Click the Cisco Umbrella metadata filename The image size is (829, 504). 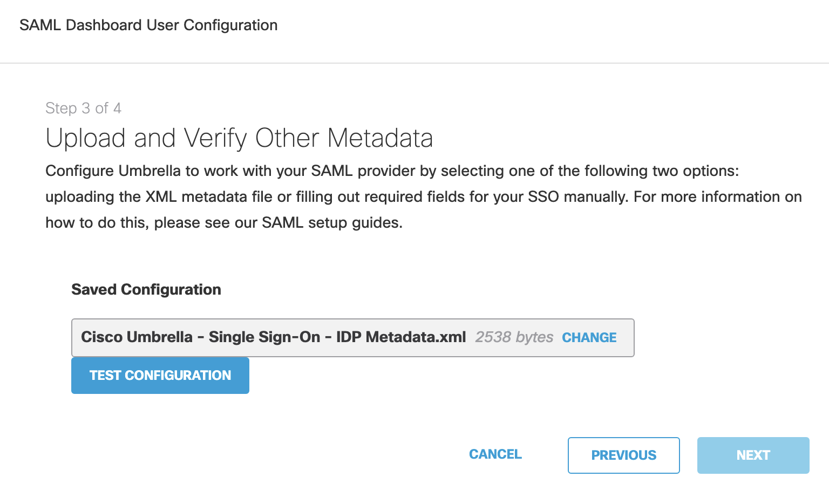(x=273, y=337)
